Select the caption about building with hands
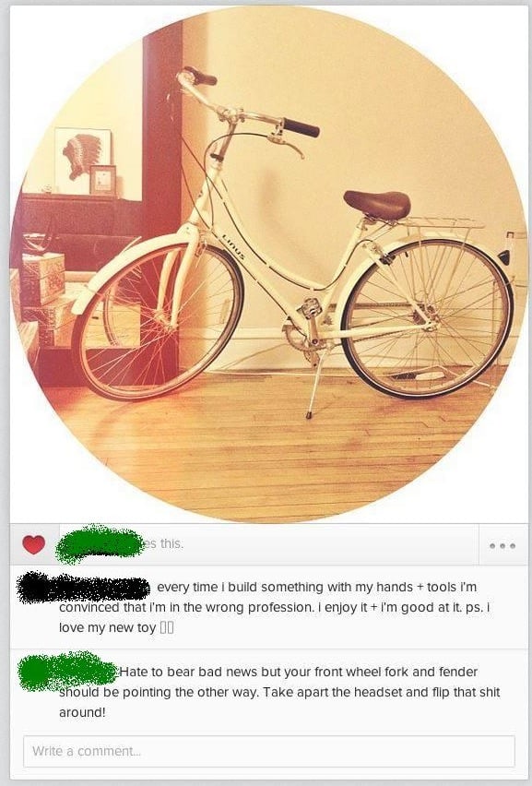Screen dimensions: 532x786 pyautogui.click(x=275, y=607)
